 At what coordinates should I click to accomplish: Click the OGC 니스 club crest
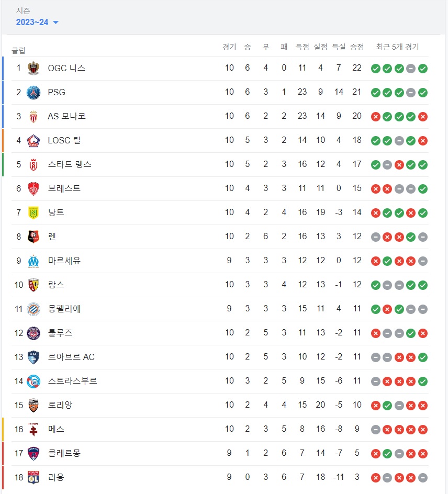pyautogui.click(x=33, y=68)
